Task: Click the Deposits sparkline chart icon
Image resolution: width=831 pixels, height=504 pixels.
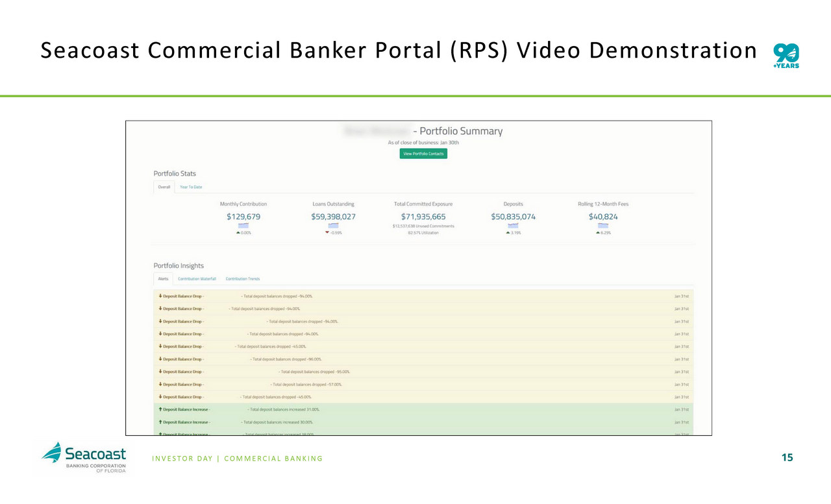Action: click(513, 225)
